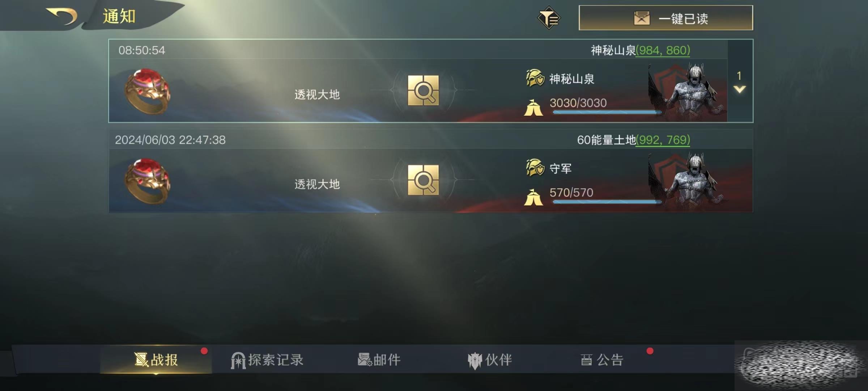This screenshot has width=868, height=391.
Task: Open the 伙伴 tab
Action: coord(490,360)
